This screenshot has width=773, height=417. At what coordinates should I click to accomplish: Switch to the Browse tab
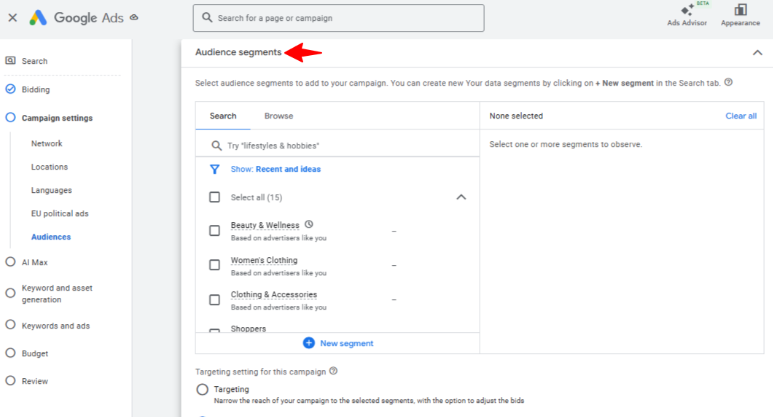(278, 116)
